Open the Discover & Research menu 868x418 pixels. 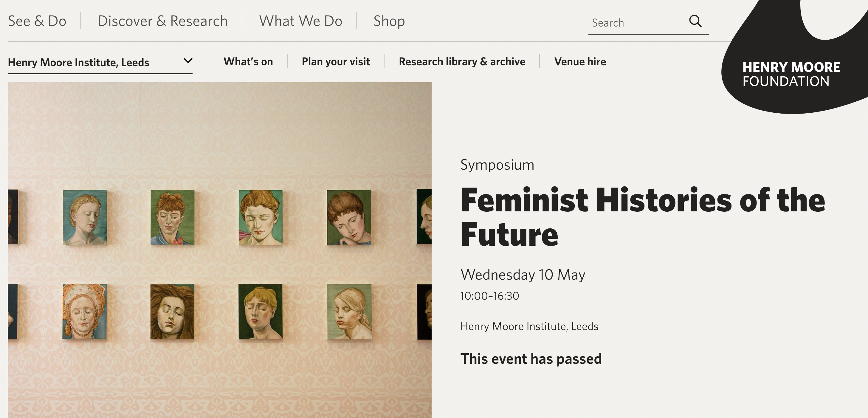(x=162, y=21)
